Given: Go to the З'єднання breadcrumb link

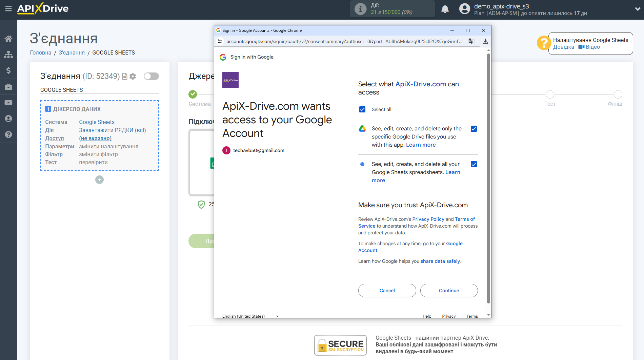Looking at the screenshot, I should click(x=72, y=52).
